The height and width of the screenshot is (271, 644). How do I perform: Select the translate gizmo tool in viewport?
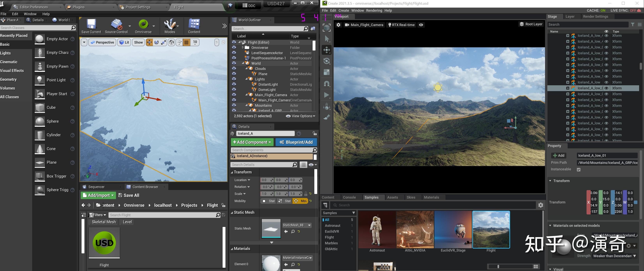click(x=149, y=42)
